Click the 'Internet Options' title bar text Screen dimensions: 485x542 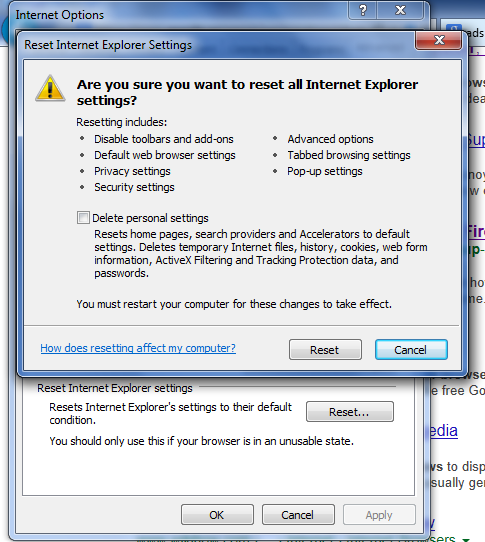click(59, 15)
